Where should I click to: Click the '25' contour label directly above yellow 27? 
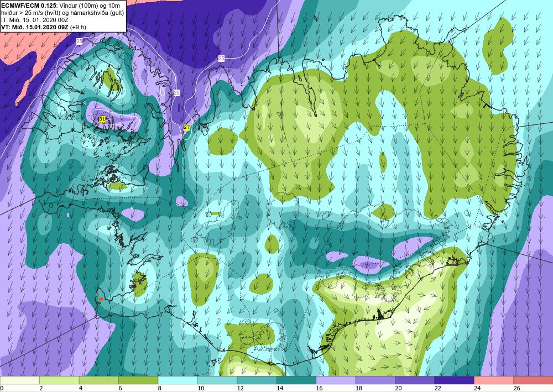click(177, 92)
